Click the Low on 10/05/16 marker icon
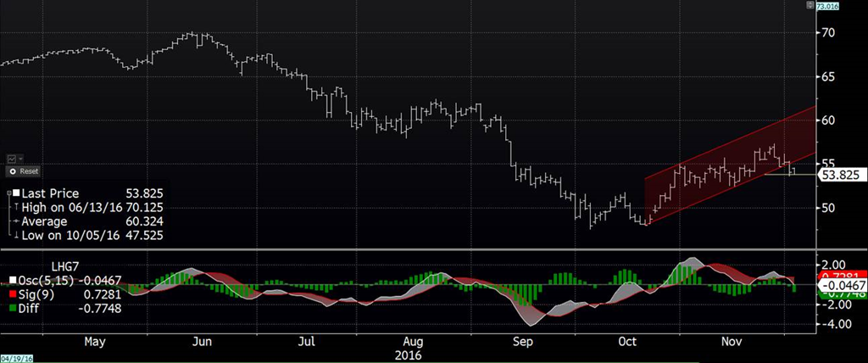Image resolution: width=868 pixels, height=363 pixels. click(x=17, y=234)
